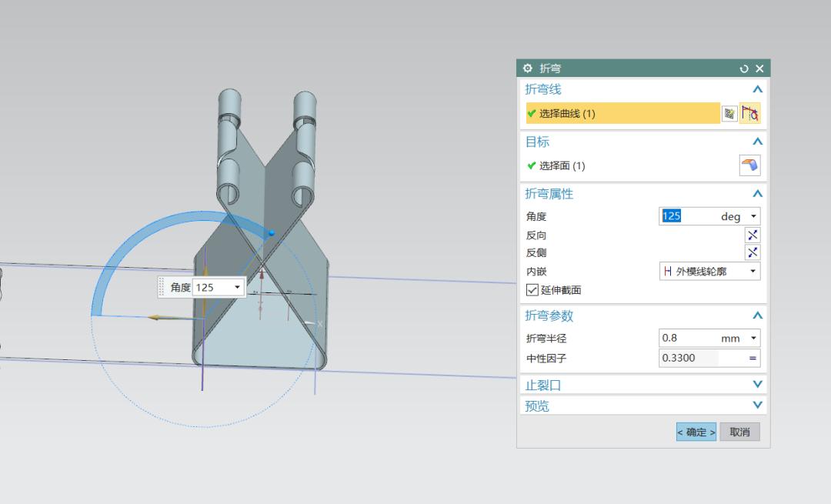Open the 内嵌 dropdown showing 外模线轮廓
Image resolution: width=831 pixels, height=504 pixels.
(x=753, y=270)
